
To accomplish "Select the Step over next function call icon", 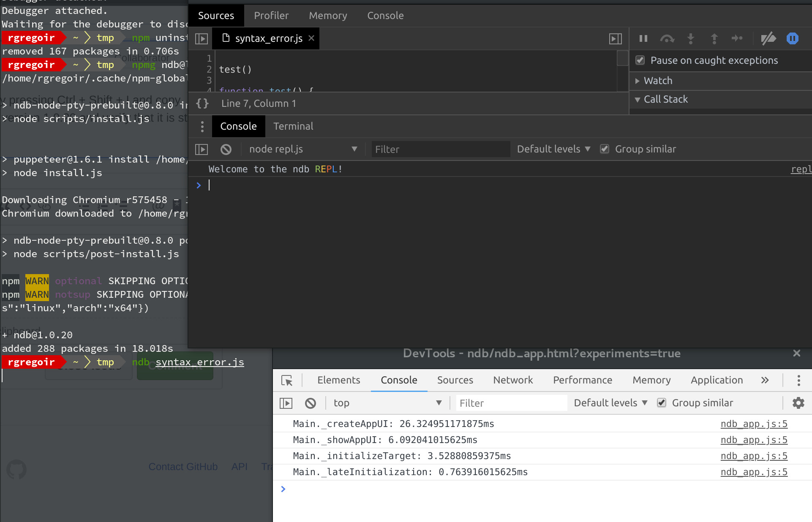I will pyautogui.click(x=667, y=38).
